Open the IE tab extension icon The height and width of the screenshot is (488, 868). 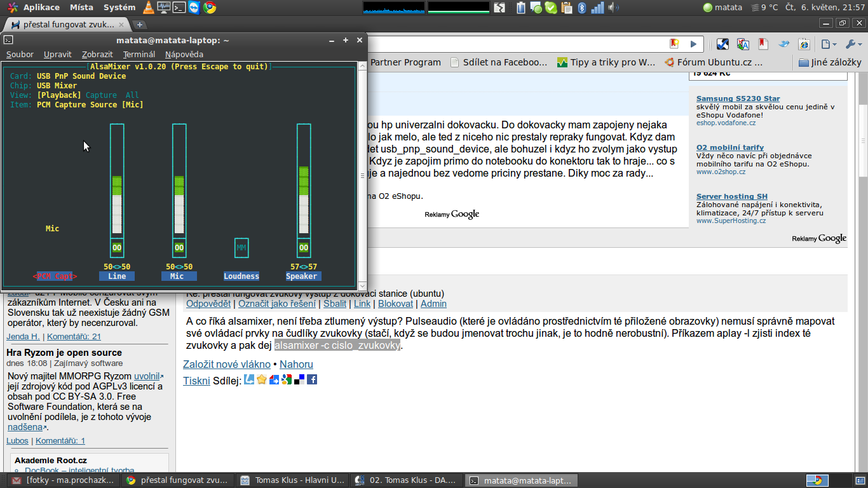click(804, 44)
